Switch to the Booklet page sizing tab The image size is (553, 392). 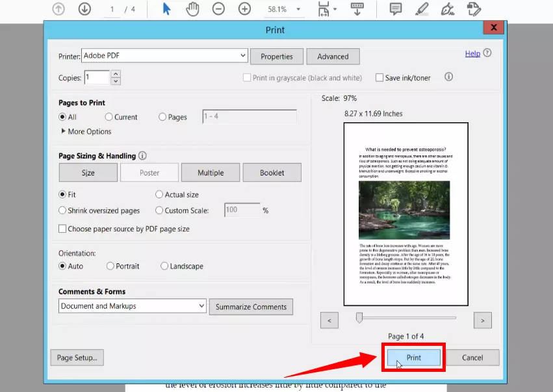tap(272, 172)
